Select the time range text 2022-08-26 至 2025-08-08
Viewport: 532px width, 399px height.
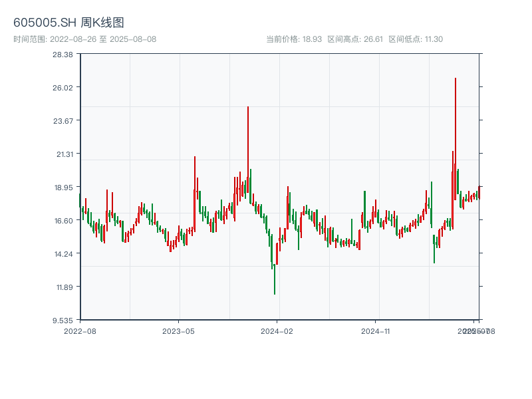click(103, 39)
